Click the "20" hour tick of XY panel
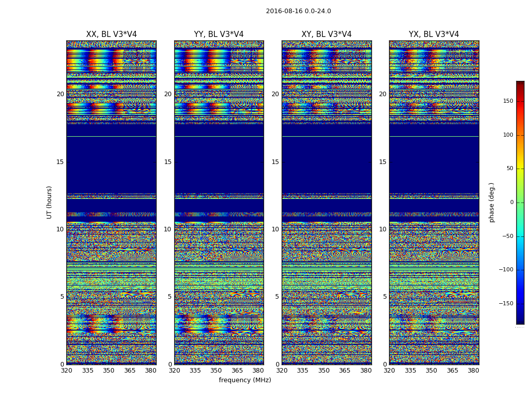The image size is (532, 405). tap(276, 94)
